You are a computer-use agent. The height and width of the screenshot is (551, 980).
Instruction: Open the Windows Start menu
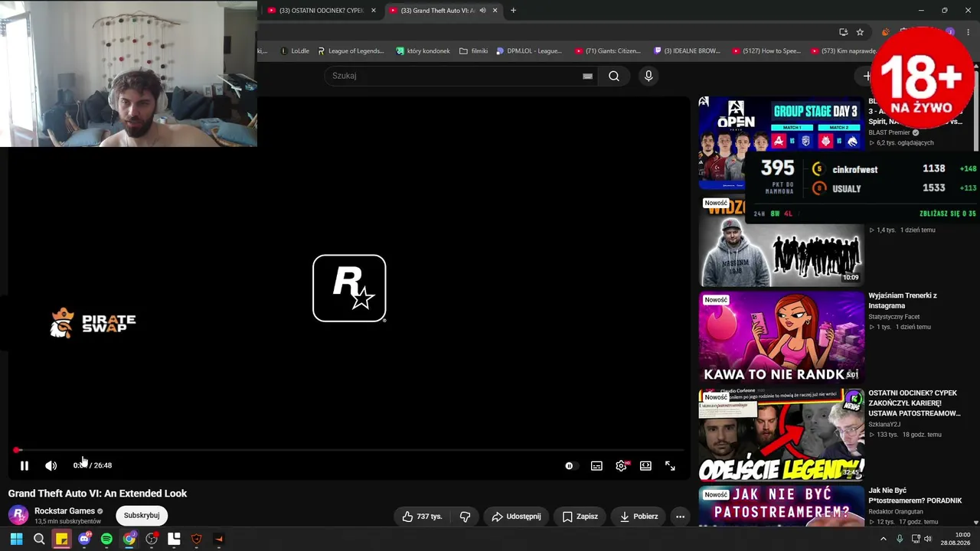[x=16, y=539]
